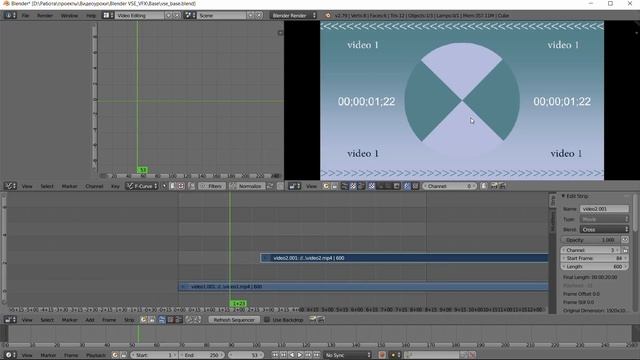Viewport: 640px width, 360px height.
Task: Select the video1.001 strip in the sequencer
Action: 363,287
